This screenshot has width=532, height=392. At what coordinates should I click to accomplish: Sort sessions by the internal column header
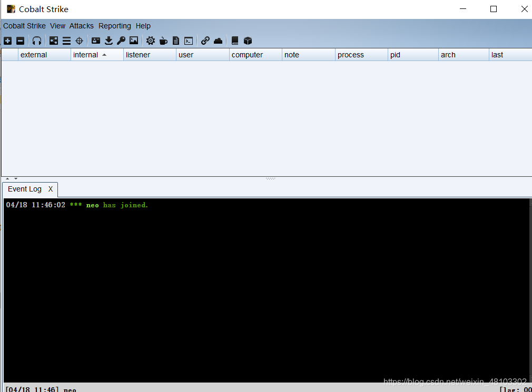coord(97,55)
